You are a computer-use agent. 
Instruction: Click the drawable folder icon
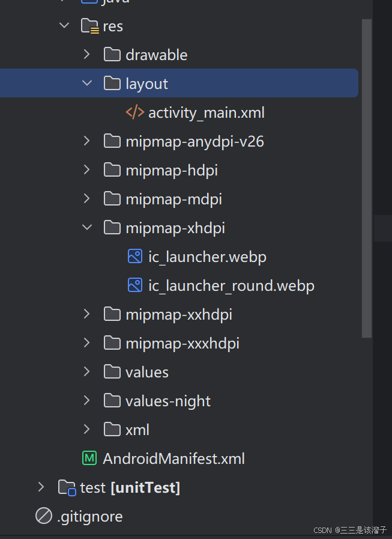click(x=112, y=55)
